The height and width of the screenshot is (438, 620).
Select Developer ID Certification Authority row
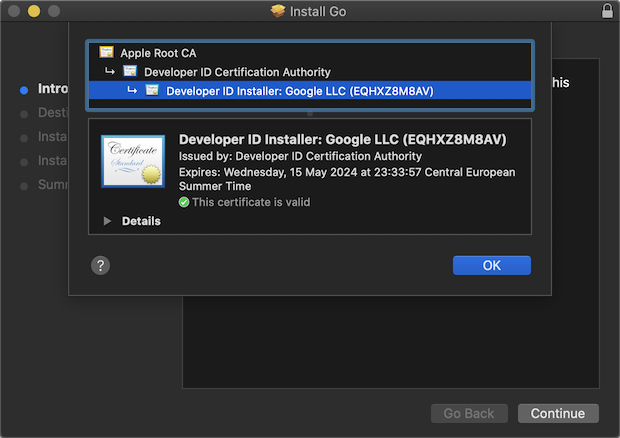[310, 72]
